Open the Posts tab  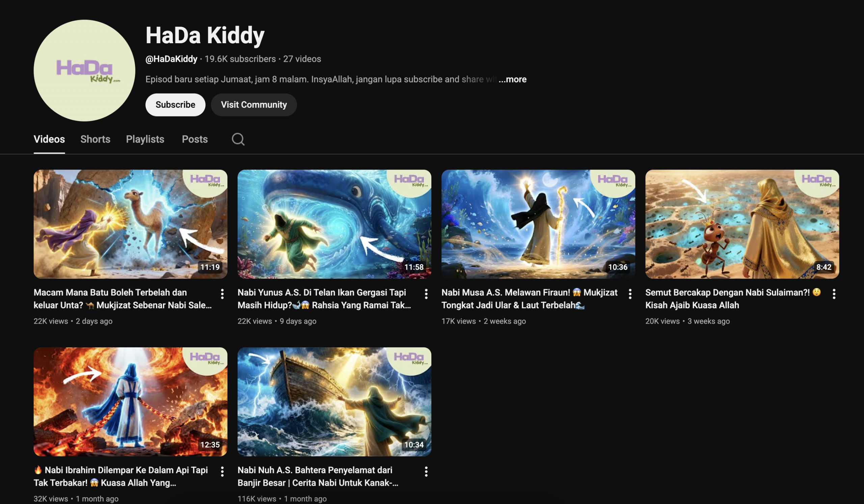(x=195, y=139)
